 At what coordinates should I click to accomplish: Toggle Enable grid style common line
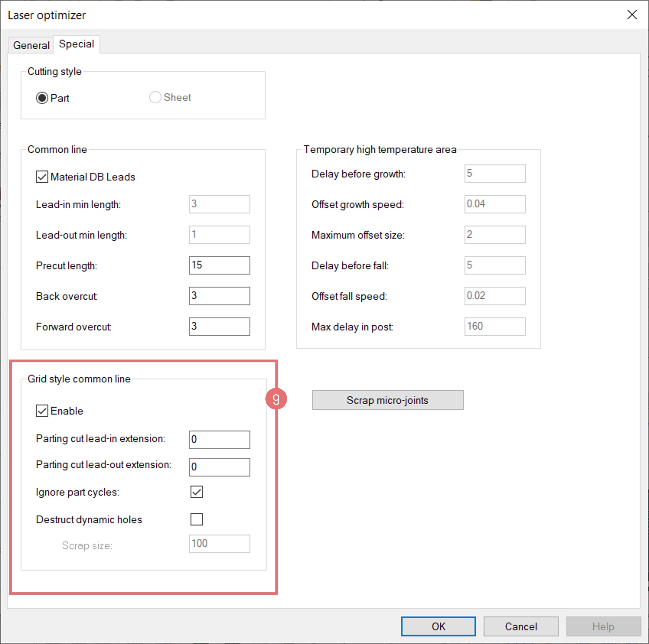coord(42,411)
